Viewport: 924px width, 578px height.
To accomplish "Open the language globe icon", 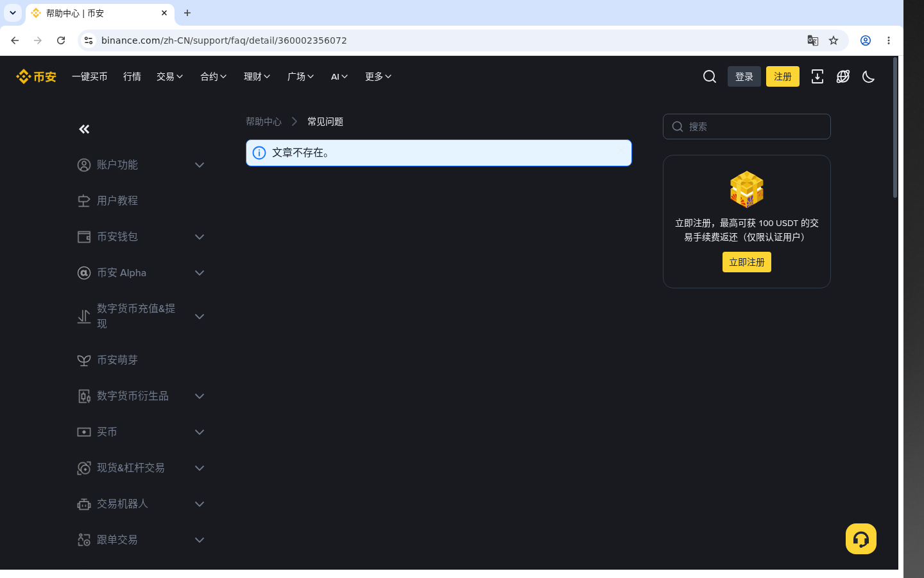I will [843, 76].
